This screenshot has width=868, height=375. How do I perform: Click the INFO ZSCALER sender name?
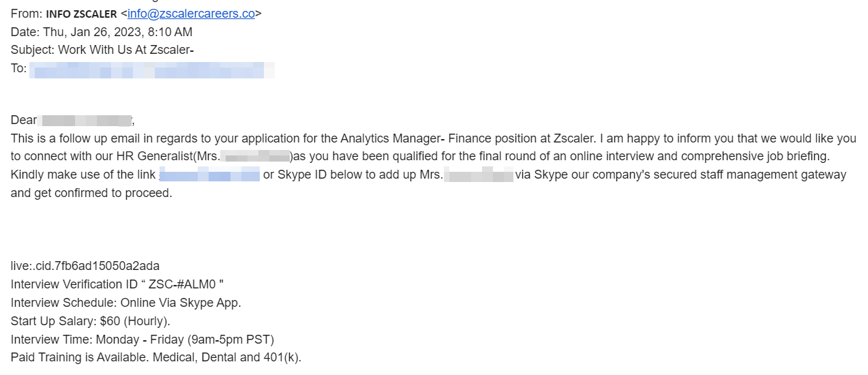coord(81,14)
